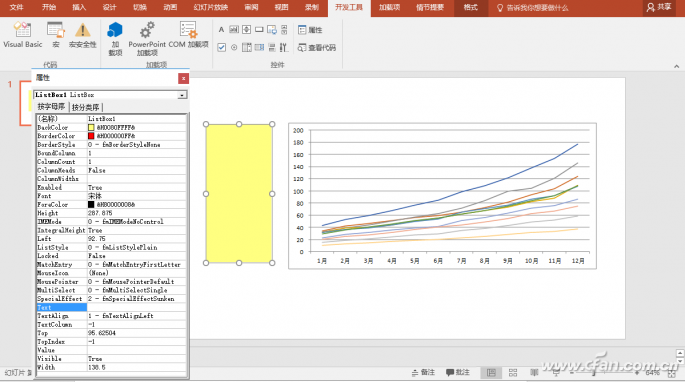Toggle the Notes (备注) pane
The image size is (685, 382).
[423, 372]
